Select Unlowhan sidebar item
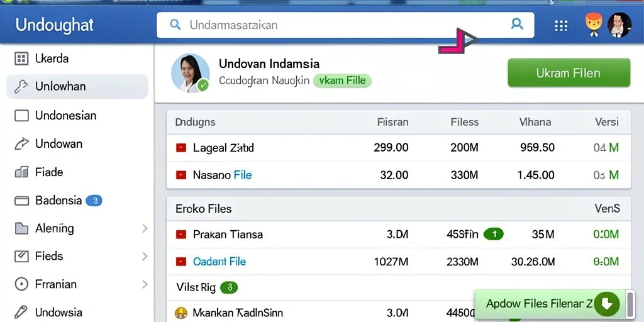Screen dimensions: 644x322 click(x=77, y=87)
